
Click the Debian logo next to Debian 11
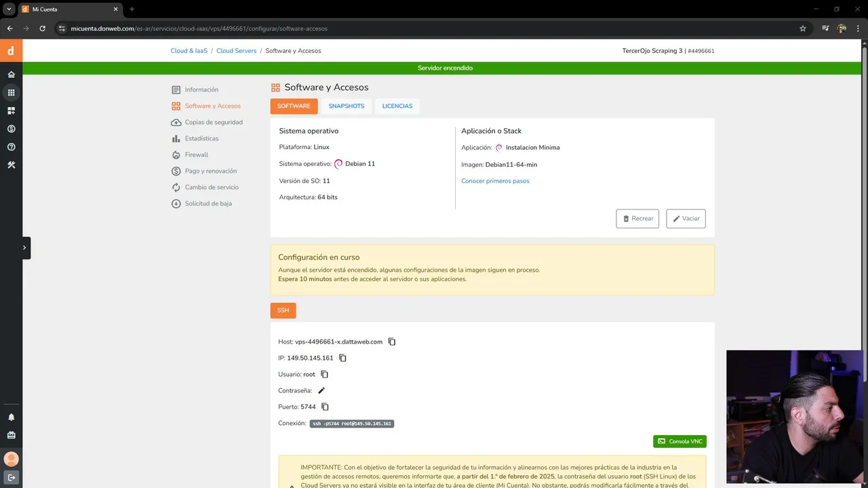click(338, 164)
